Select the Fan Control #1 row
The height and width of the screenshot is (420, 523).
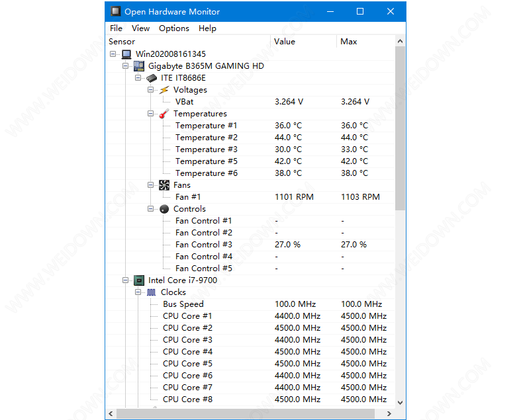pyautogui.click(x=250, y=221)
